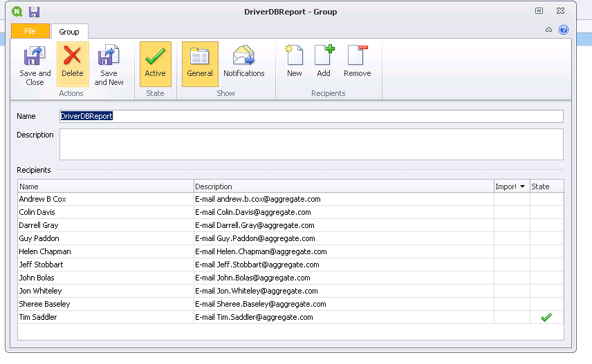Click the State column header
Screen dimensions: 592x364
pyautogui.click(x=546, y=186)
